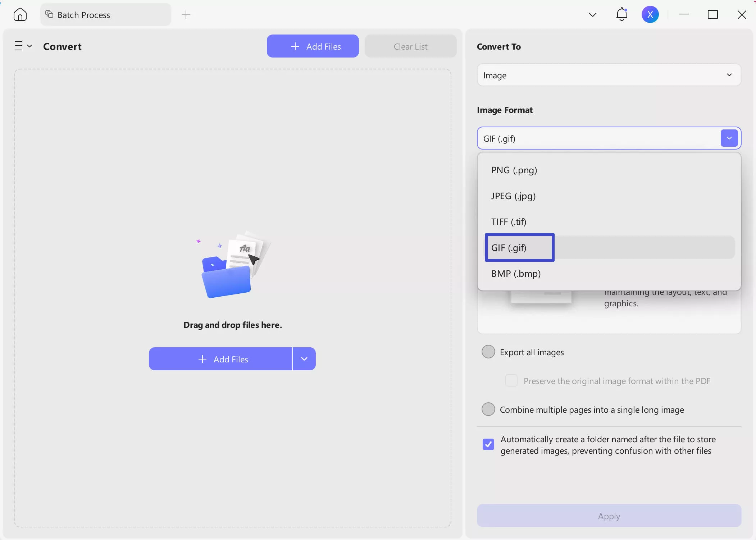Click the top Add Files button

pyautogui.click(x=313, y=46)
